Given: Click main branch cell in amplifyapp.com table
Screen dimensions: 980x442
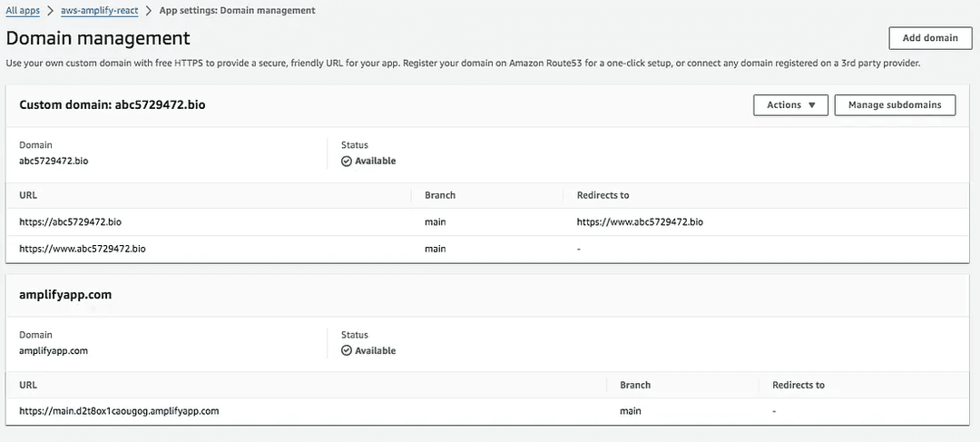Looking at the screenshot, I should click(631, 411).
